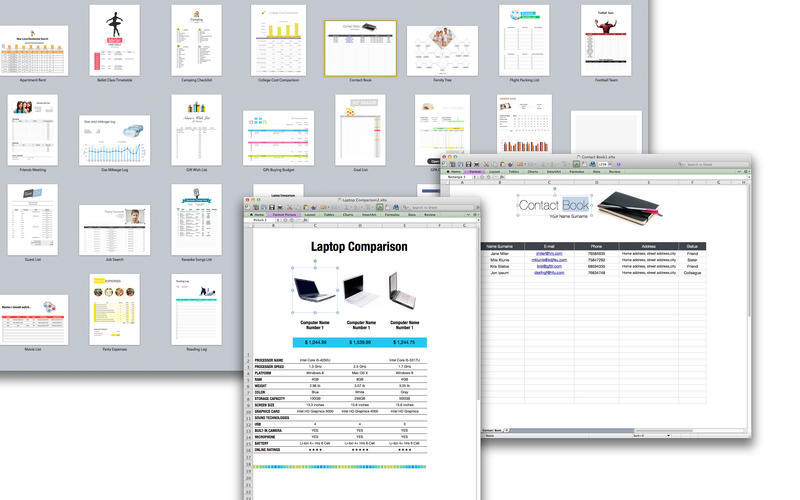This screenshot has height=500, width=800.
Task: Click the E-mail column header in contact table
Action: click(549, 246)
